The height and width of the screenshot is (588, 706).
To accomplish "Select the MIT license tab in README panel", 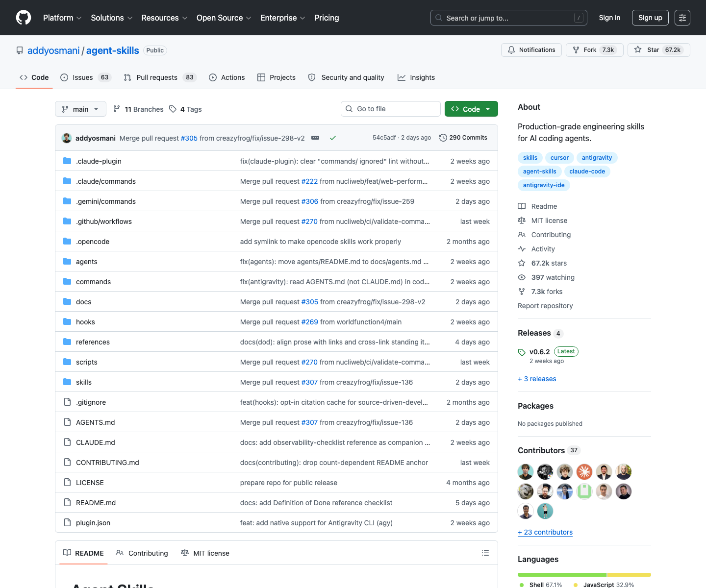I will tap(205, 553).
